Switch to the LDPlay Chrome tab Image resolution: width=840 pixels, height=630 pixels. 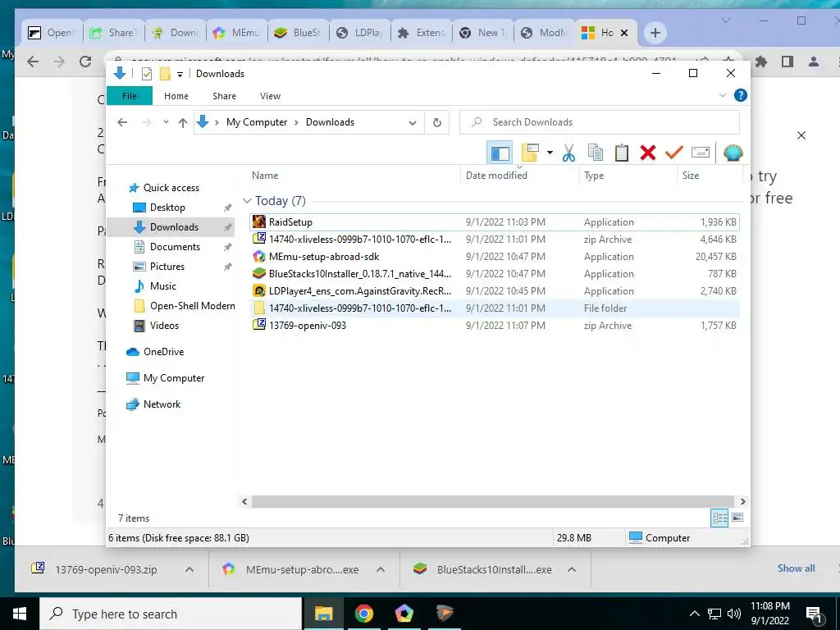tap(360, 33)
